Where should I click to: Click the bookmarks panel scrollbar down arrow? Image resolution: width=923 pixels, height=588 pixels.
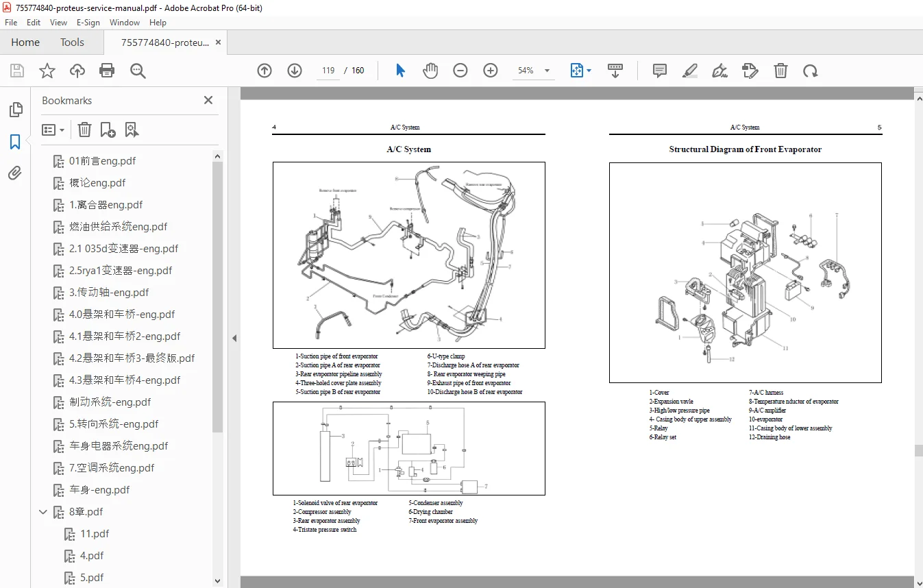[218, 581]
